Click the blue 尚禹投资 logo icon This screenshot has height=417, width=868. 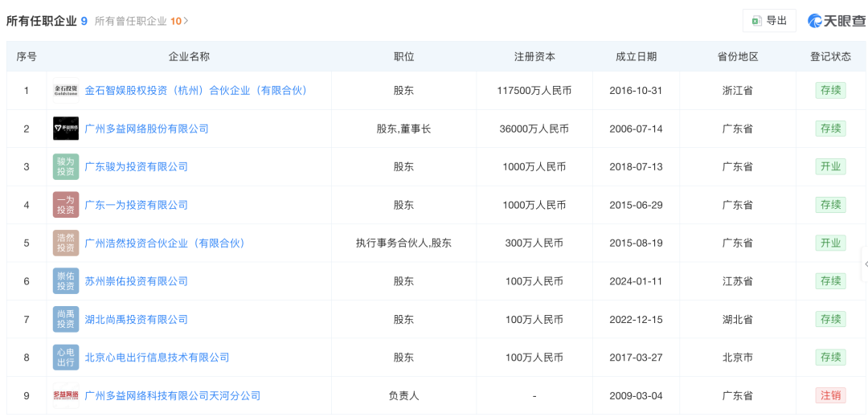pos(66,319)
